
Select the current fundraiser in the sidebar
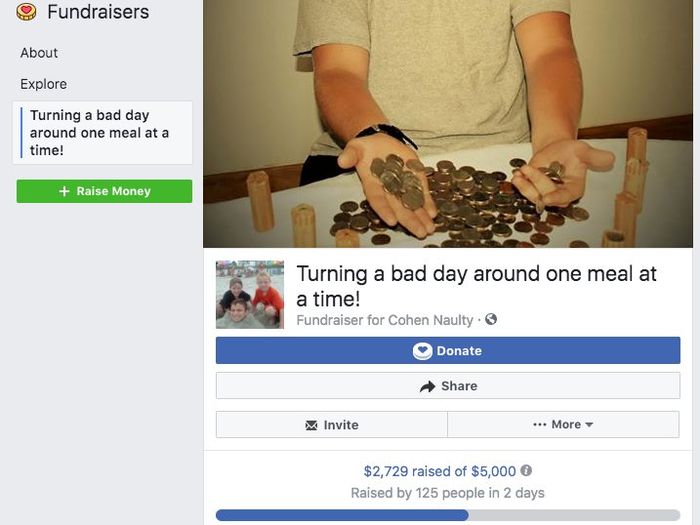tap(100, 133)
